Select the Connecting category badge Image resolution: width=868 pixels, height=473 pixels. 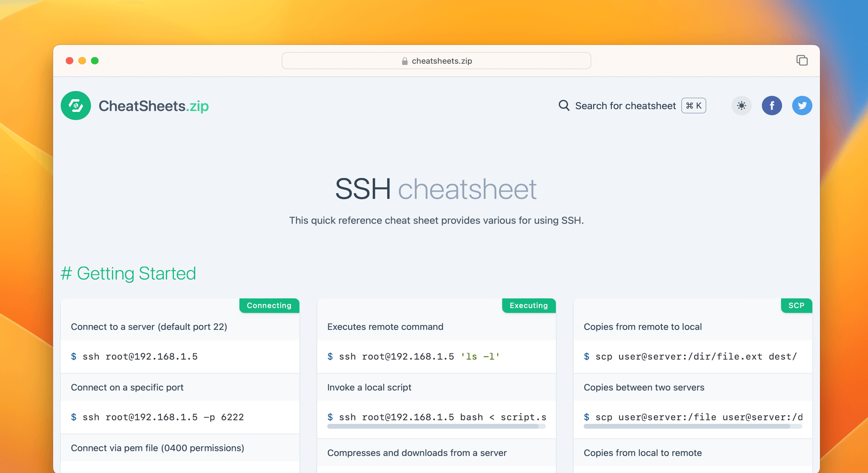pos(269,305)
